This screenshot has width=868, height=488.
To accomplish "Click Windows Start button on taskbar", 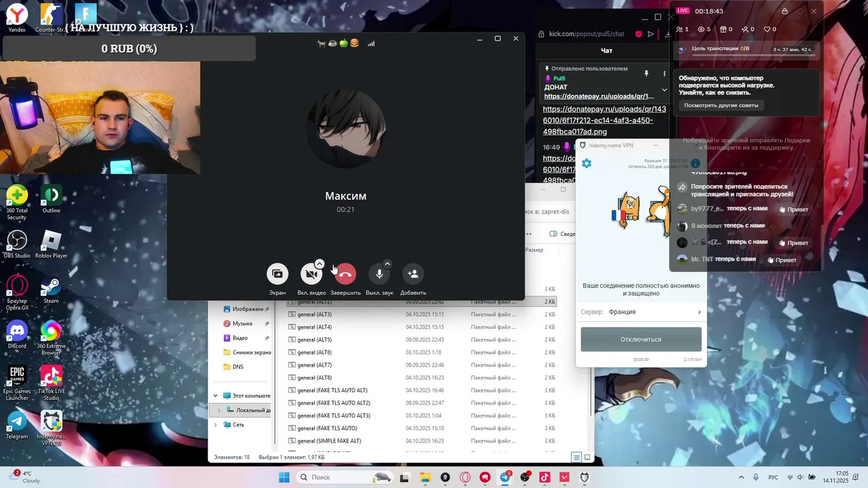I will pyautogui.click(x=284, y=477).
